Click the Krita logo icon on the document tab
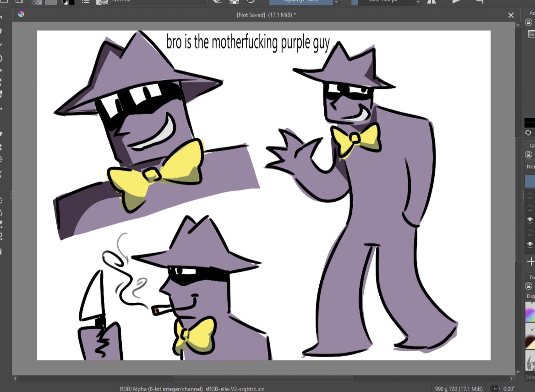The height and width of the screenshot is (392, 535). [x=21, y=14]
